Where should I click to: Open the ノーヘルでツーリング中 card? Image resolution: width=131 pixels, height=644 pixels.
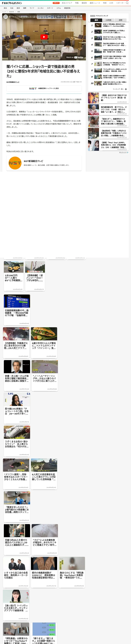pyautogui.click(x=45, y=375)
